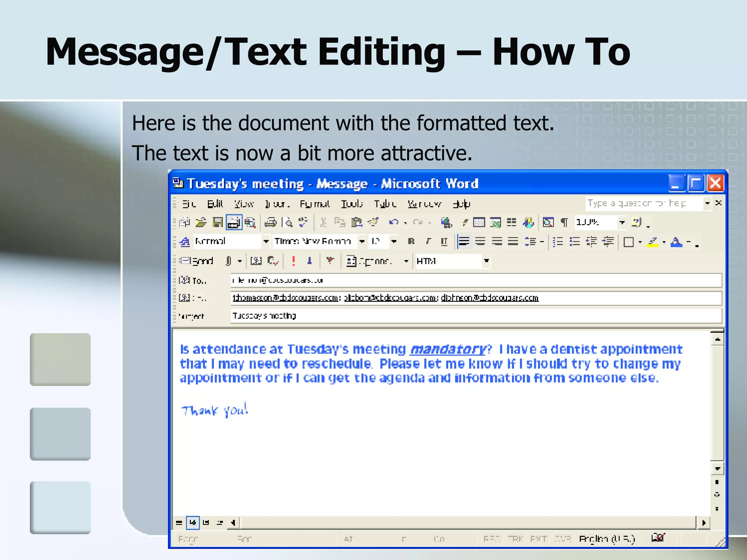Insert a hyperlink via globe icon
Viewport: 747px width, 560px height.
(446, 222)
